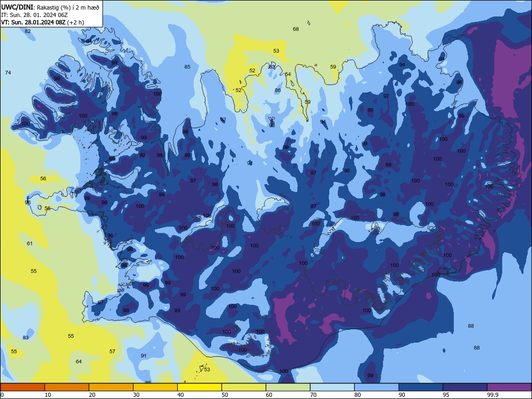
Task: Click the '95' legend tick label
Action: tap(446, 395)
